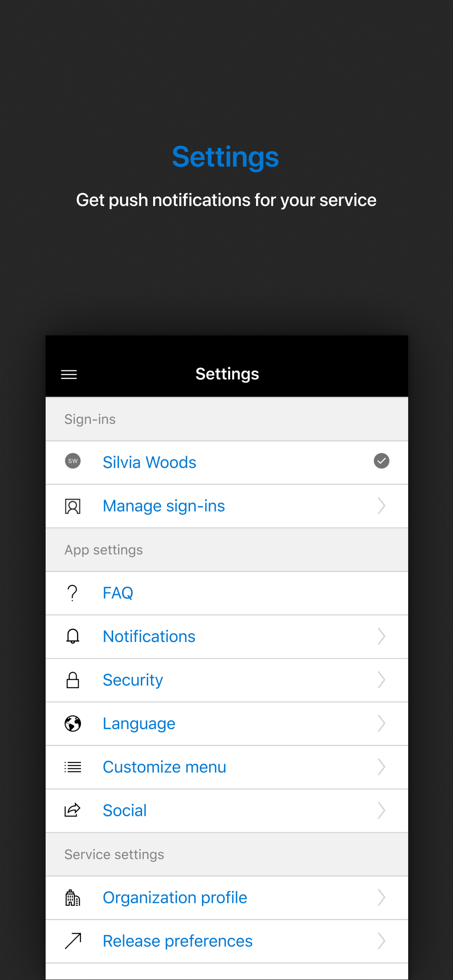The image size is (453, 980).
Task: Tap the Release preferences arrow icon
Action: click(x=73, y=941)
